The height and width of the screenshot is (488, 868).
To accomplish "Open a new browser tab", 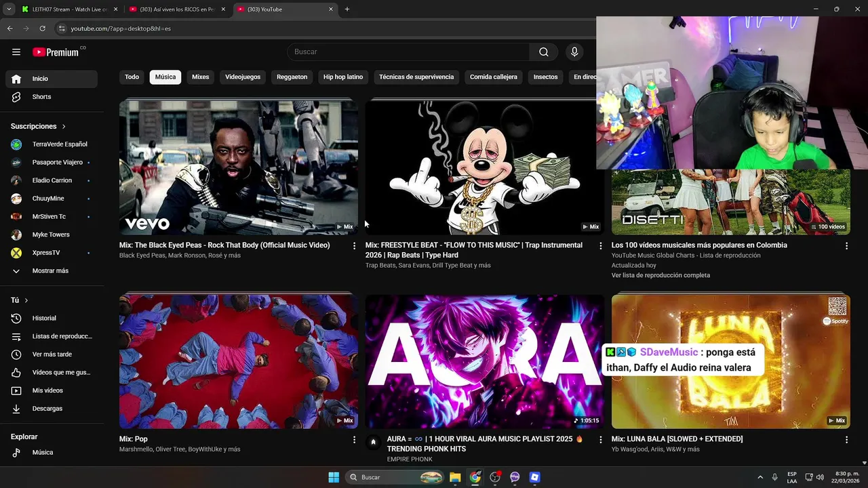I will [347, 9].
